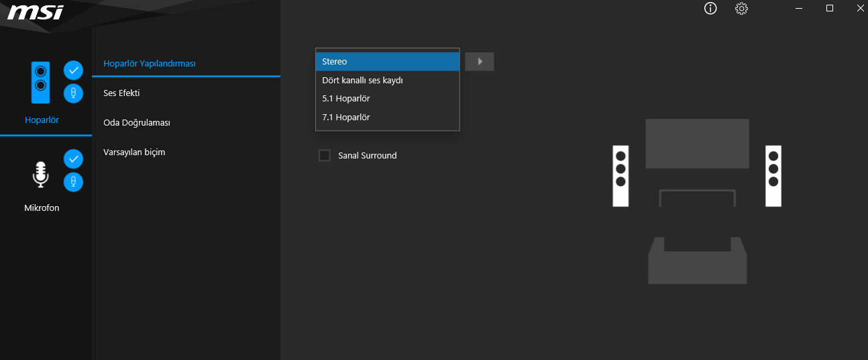The image size is (868, 360).
Task: Select 7.1 Hoparlör configuration option
Action: pyautogui.click(x=387, y=118)
